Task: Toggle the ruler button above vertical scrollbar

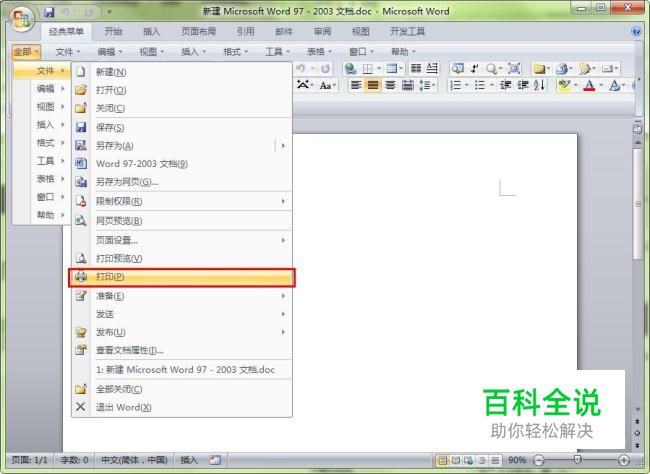Action: pos(638,129)
